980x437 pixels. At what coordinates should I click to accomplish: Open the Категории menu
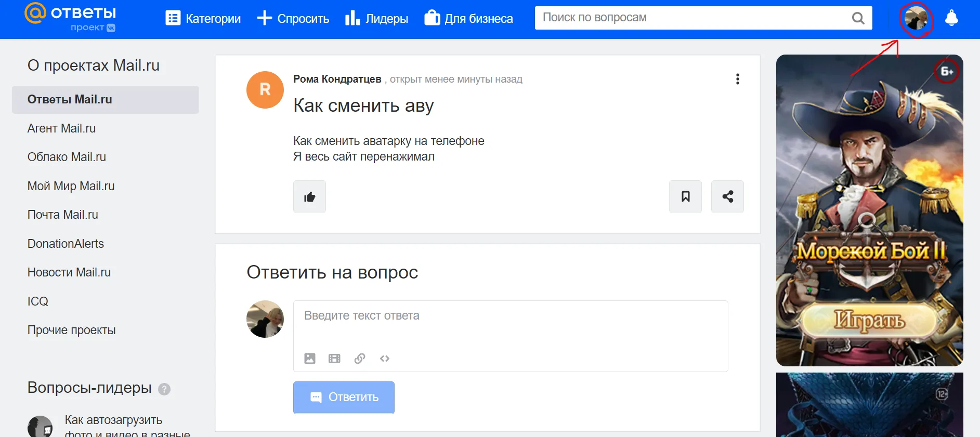click(x=203, y=19)
